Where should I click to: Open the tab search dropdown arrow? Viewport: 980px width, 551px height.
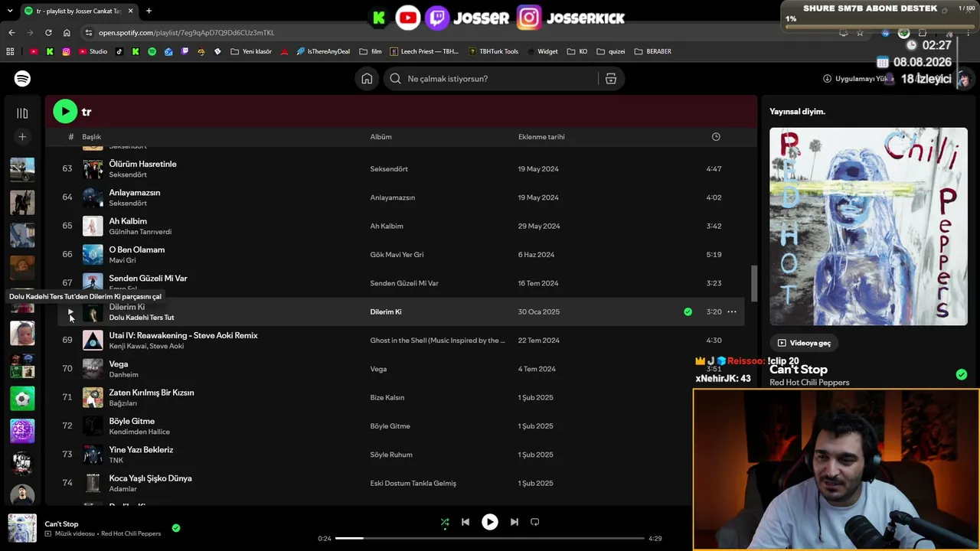coord(9,11)
